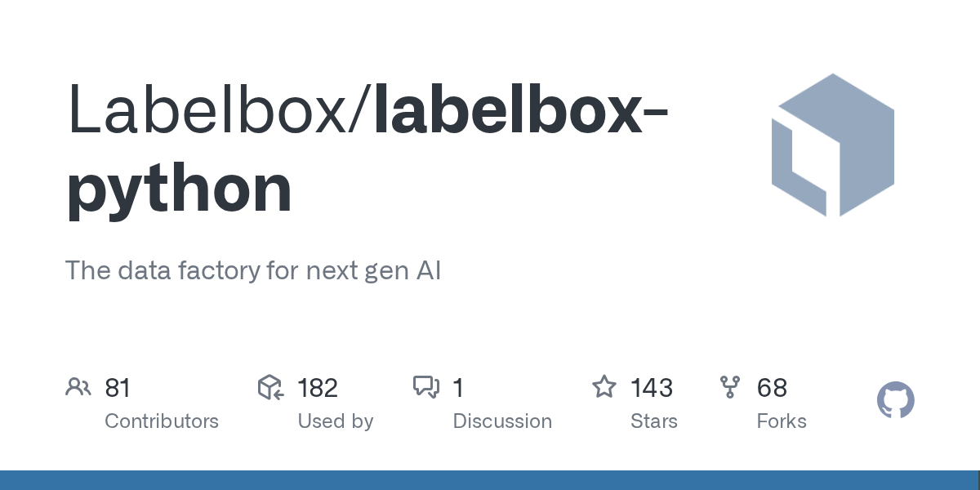Screen dimensions: 980x490
Task: Click the blue bar at bottom
Action: (x=490, y=480)
